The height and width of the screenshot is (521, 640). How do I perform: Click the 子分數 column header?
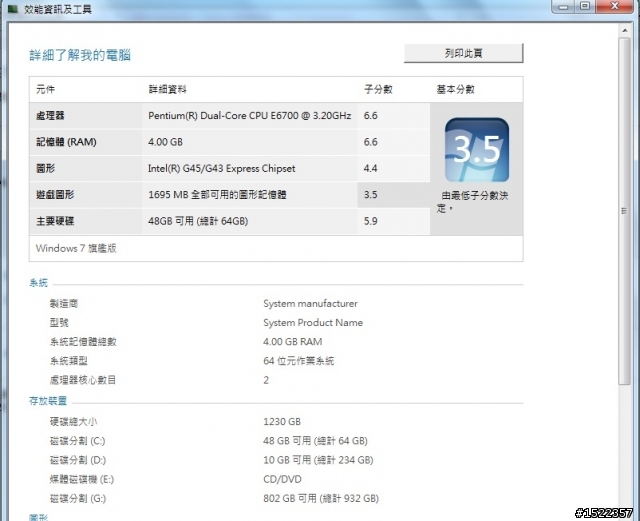[x=378, y=89]
